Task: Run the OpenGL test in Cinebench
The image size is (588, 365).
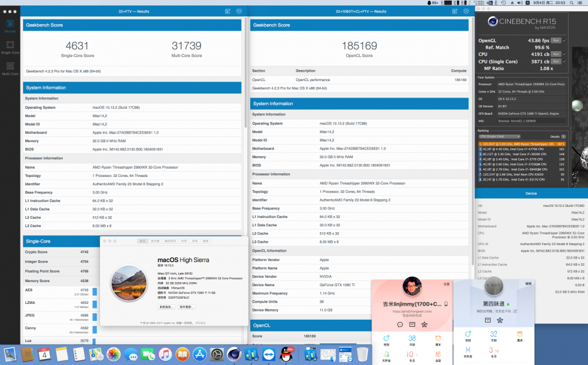Action: (556, 40)
